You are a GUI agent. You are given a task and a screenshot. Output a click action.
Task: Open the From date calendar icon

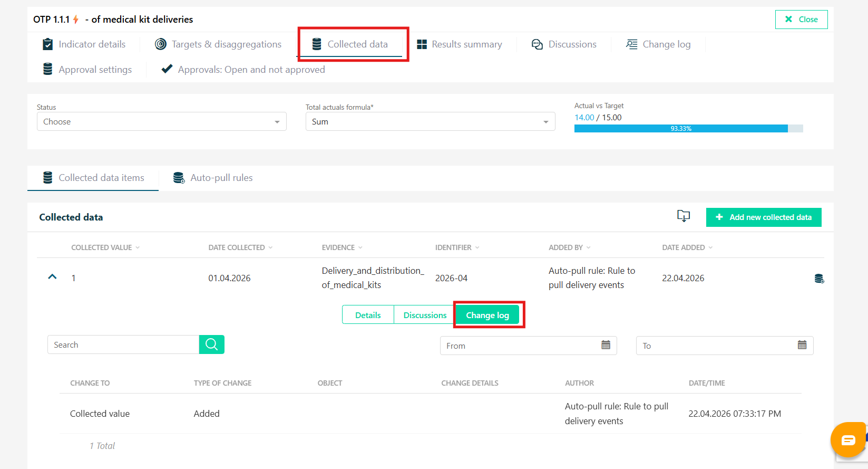point(606,345)
